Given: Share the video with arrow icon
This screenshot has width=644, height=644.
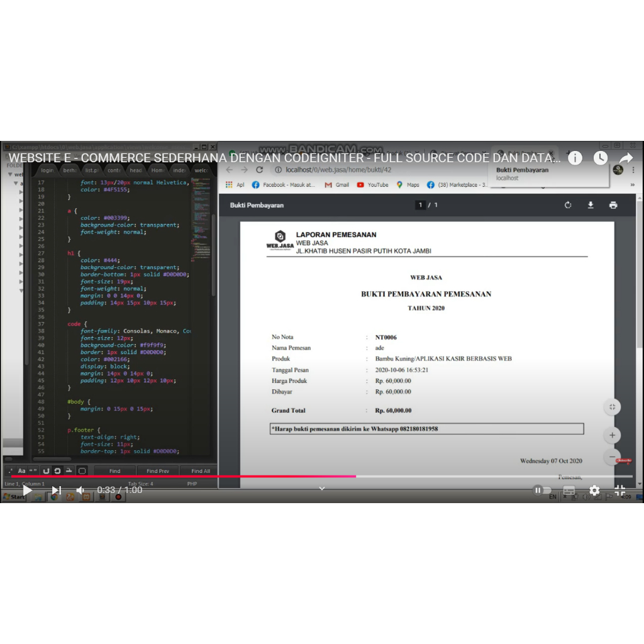Looking at the screenshot, I should click(626, 158).
